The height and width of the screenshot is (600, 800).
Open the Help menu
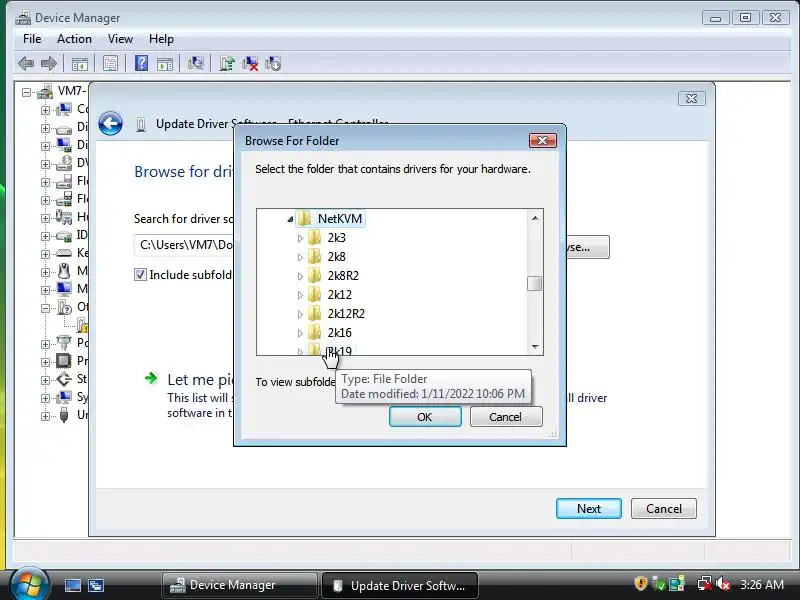click(x=161, y=39)
